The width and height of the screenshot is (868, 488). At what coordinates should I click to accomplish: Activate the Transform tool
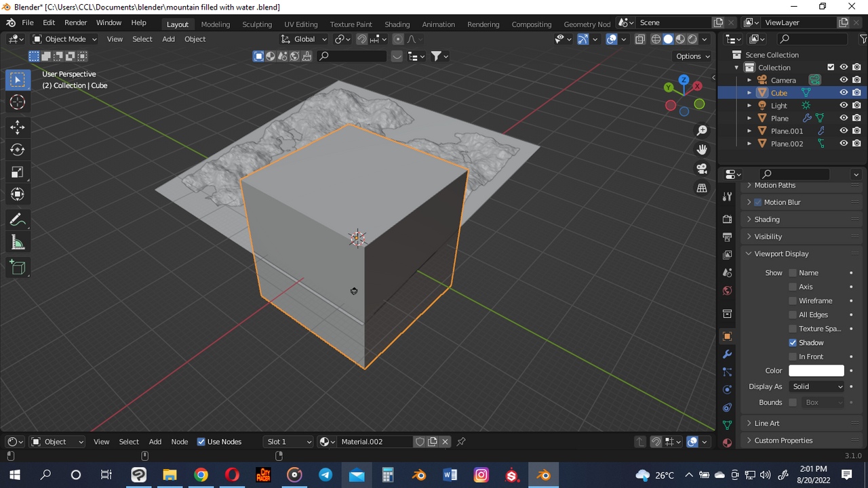(18, 195)
